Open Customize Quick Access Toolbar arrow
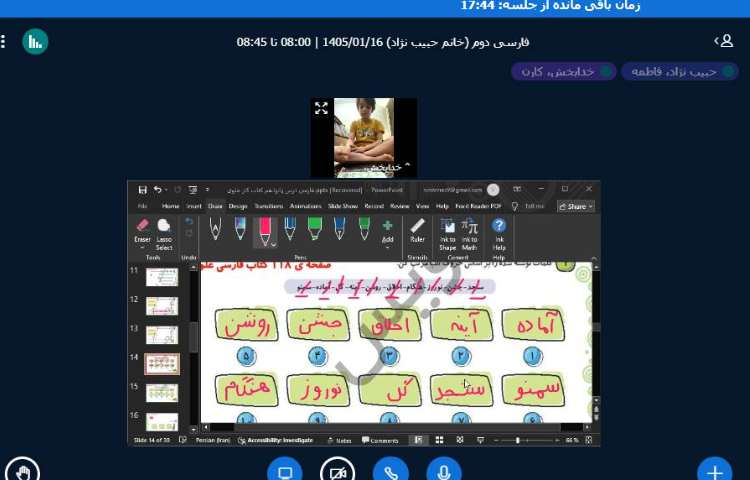The height and width of the screenshot is (480, 750). [207, 190]
